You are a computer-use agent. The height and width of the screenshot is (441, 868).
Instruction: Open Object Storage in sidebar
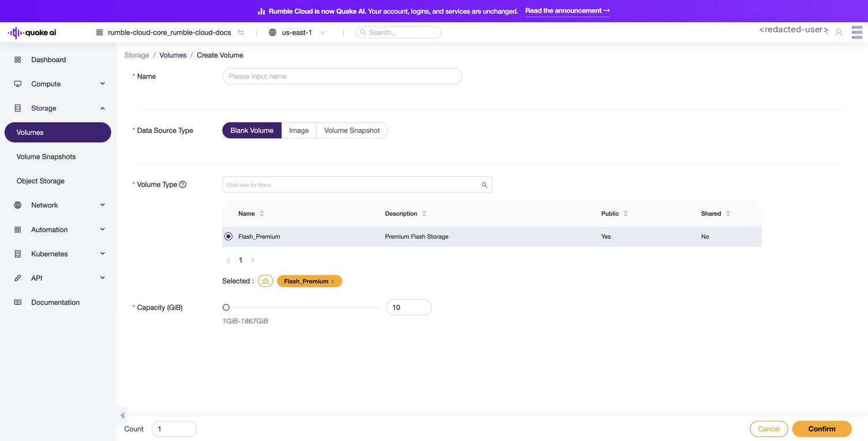(x=40, y=181)
